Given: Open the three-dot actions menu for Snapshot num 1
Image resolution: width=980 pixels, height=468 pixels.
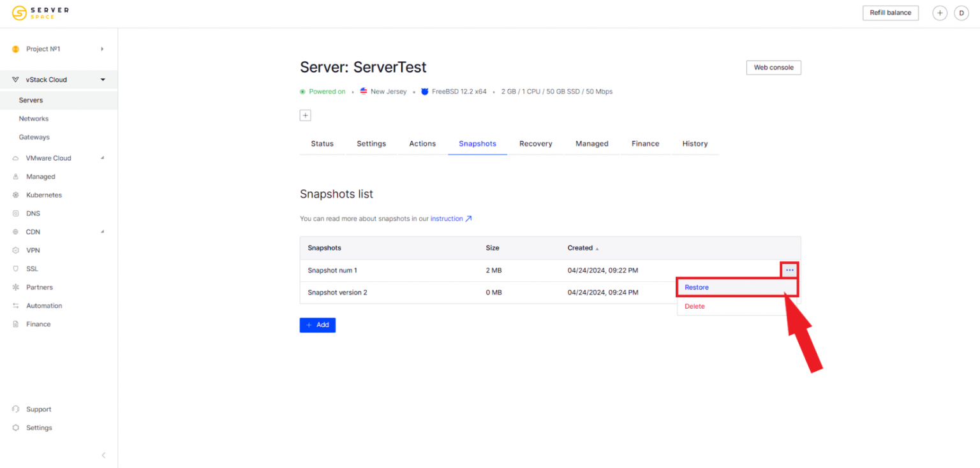Looking at the screenshot, I should [x=790, y=270].
